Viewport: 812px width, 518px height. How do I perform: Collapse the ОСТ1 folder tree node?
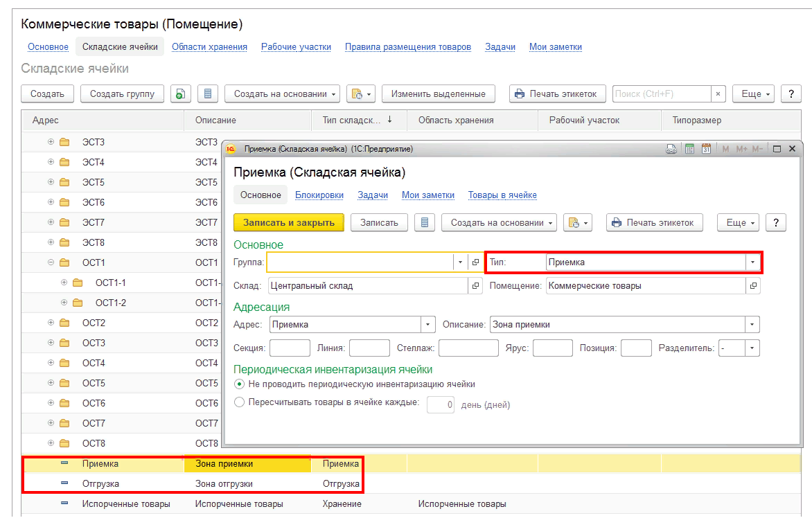51,262
